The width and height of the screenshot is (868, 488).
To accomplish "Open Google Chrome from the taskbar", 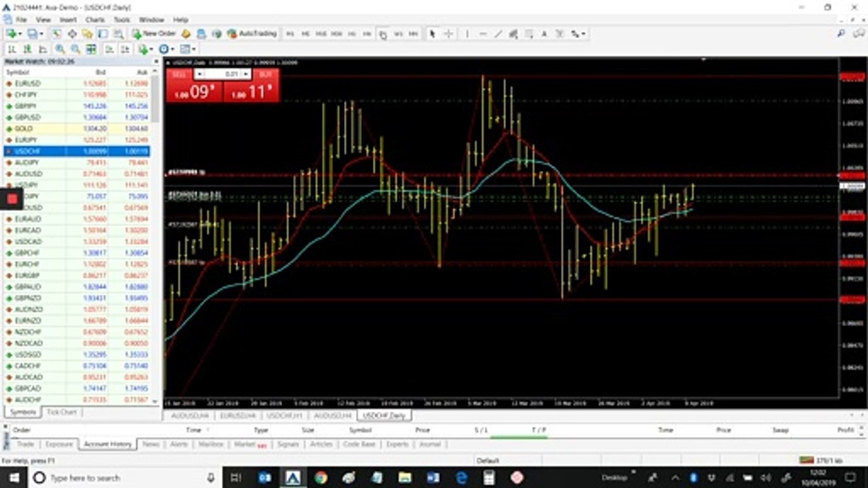I will tap(321, 478).
